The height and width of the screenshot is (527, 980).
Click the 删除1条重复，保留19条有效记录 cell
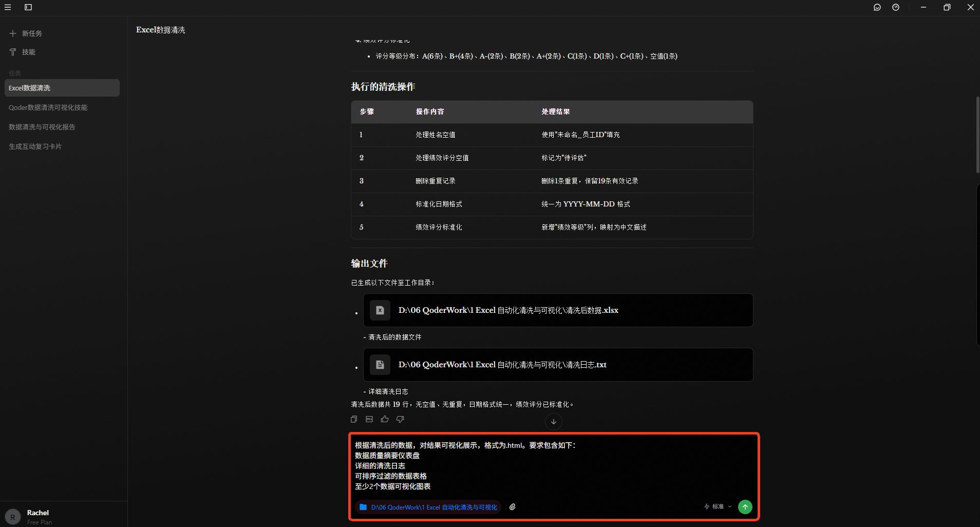[x=590, y=181]
